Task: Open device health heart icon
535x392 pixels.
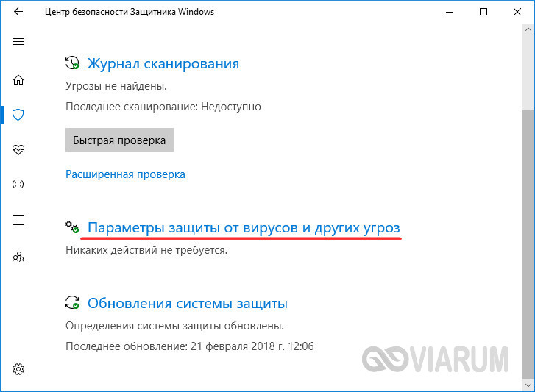Action: [18, 149]
